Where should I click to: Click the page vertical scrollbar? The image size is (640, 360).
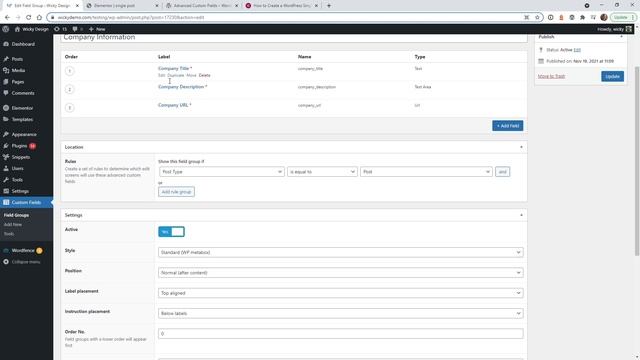click(x=637, y=160)
